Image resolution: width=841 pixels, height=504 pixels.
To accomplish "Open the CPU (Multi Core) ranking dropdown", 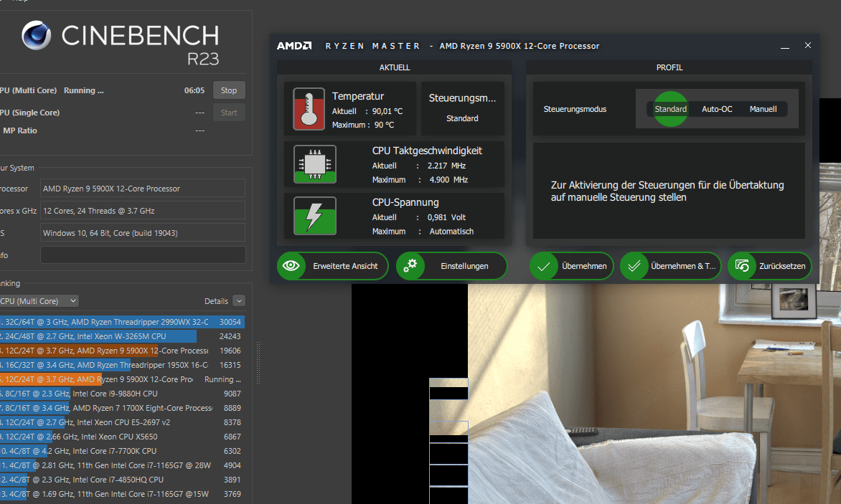I will [x=39, y=301].
